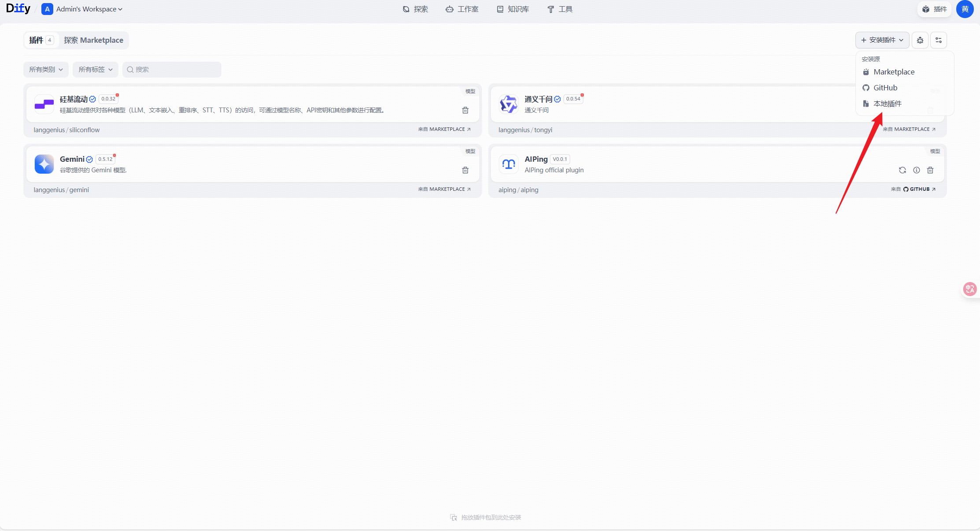
Task: Switch to 探索 Marketplace tab
Action: point(93,40)
